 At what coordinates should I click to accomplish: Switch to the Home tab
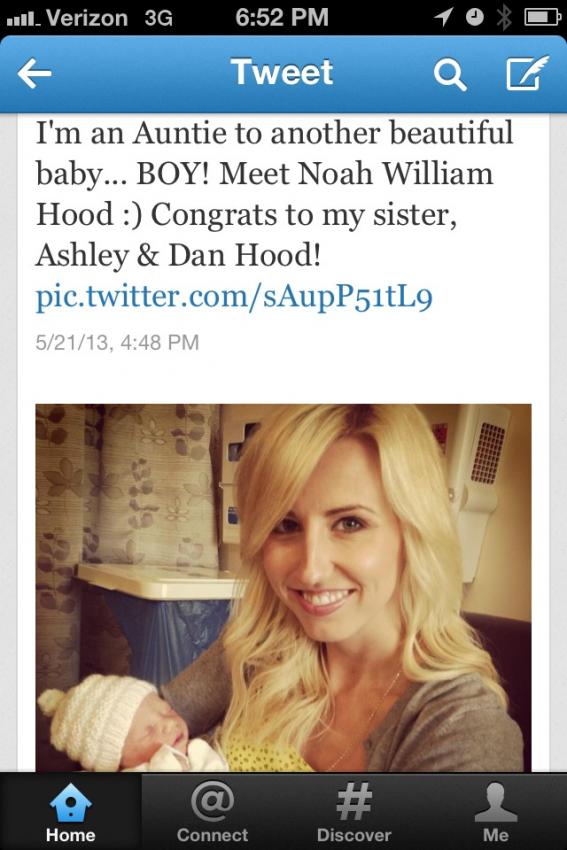[x=70, y=811]
